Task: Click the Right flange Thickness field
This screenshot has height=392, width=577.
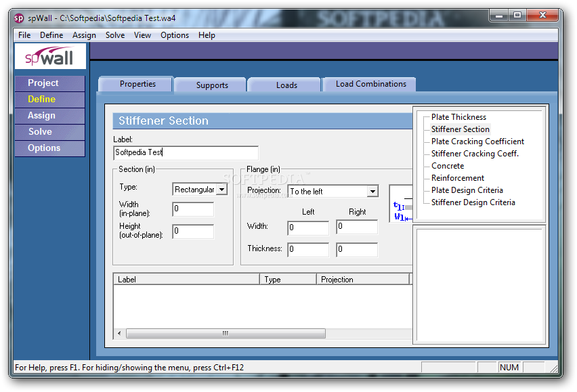Action: click(x=357, y=250)
